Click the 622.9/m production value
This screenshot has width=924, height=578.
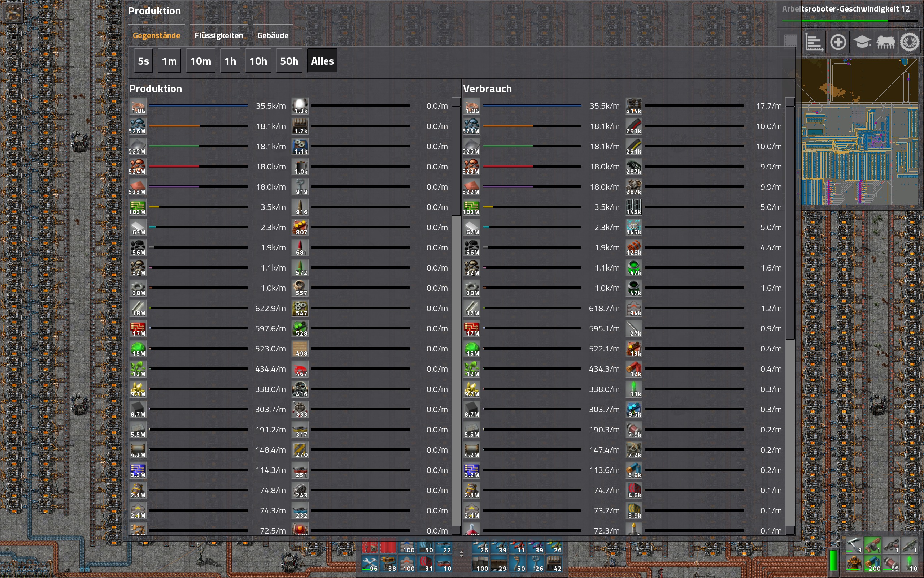pyautogui.click(x=270, y=308)
